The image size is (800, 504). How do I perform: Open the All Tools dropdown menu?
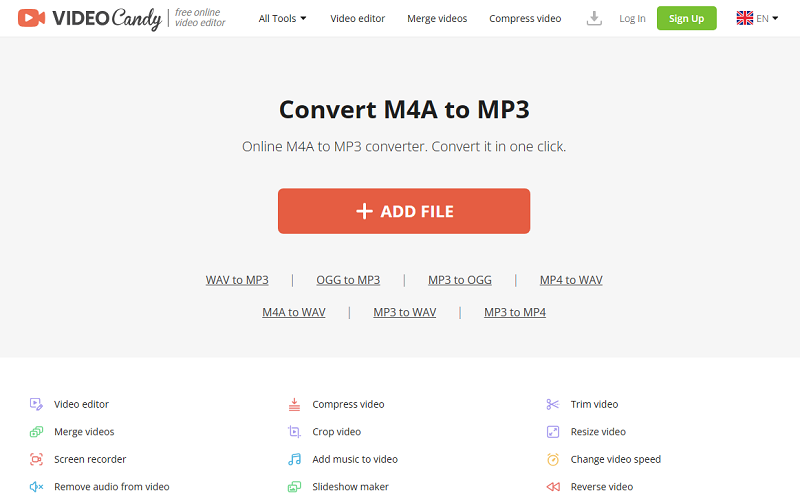[x=282, y=18]
